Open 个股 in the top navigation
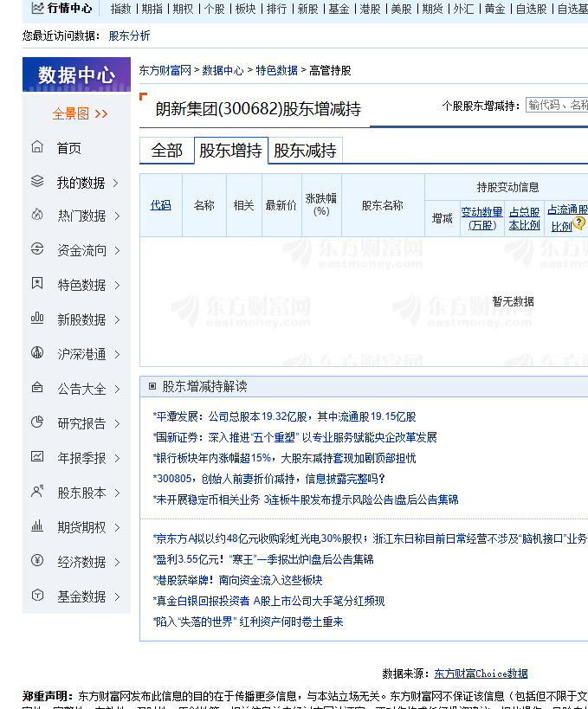 click(215, 9)
